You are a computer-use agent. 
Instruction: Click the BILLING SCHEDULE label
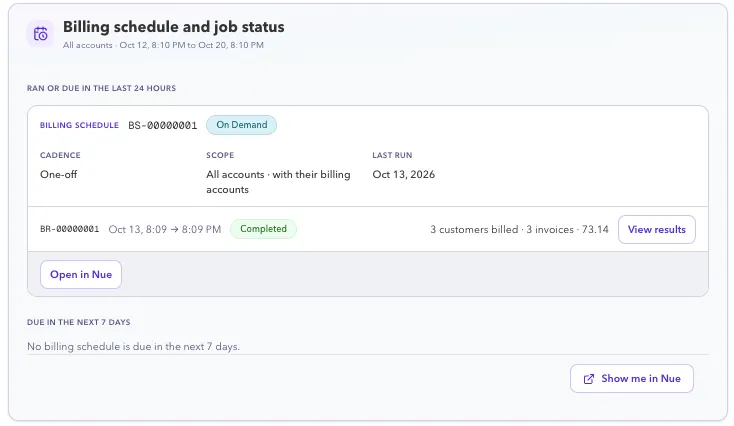point(80,125)
